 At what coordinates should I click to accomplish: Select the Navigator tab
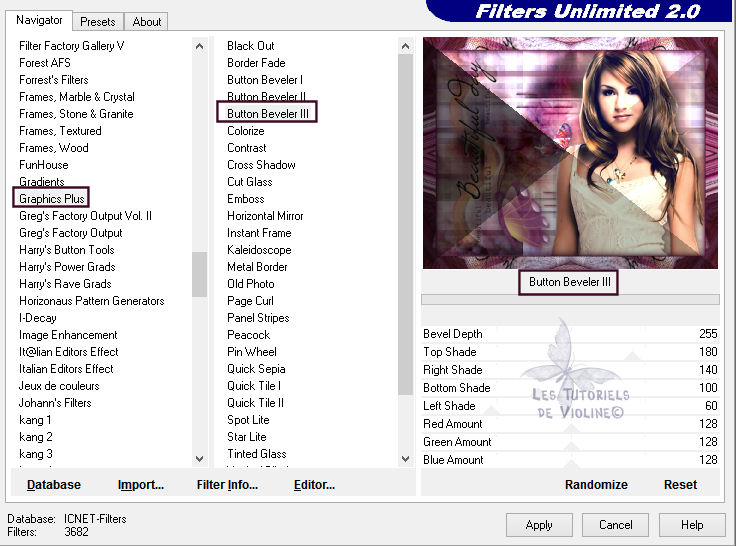click(39, 20)
